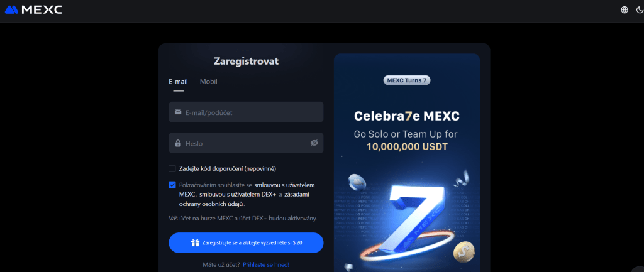Show password with the eye icon
This screenshot has height=272, width=644.
314,143
